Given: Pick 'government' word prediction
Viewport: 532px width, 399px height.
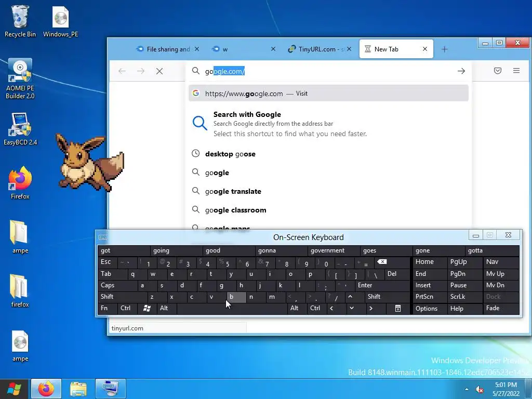Looking at the screenshot, I should [334, 250].
